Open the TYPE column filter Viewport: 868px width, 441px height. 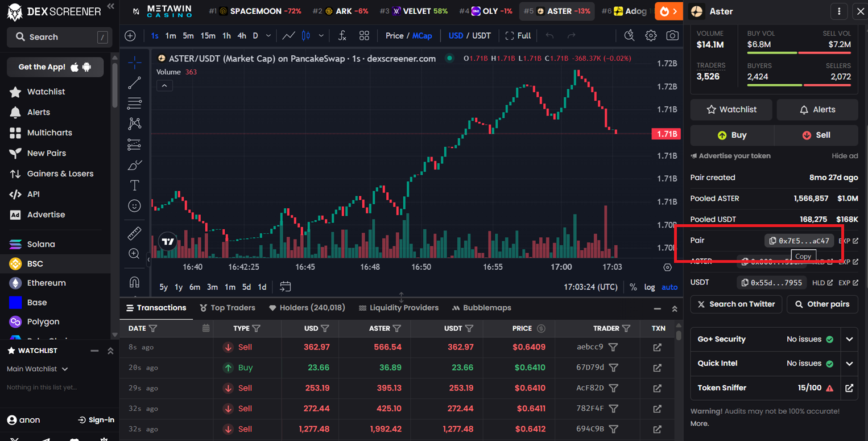coord(256,328)
